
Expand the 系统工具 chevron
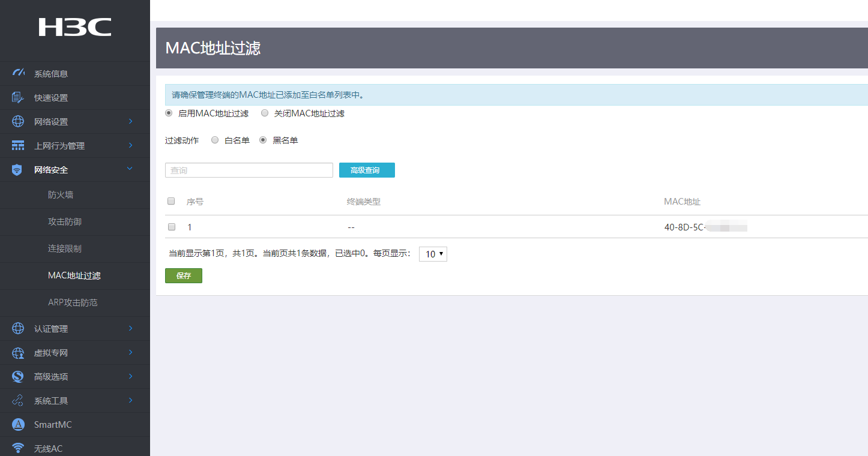point(130,401)
